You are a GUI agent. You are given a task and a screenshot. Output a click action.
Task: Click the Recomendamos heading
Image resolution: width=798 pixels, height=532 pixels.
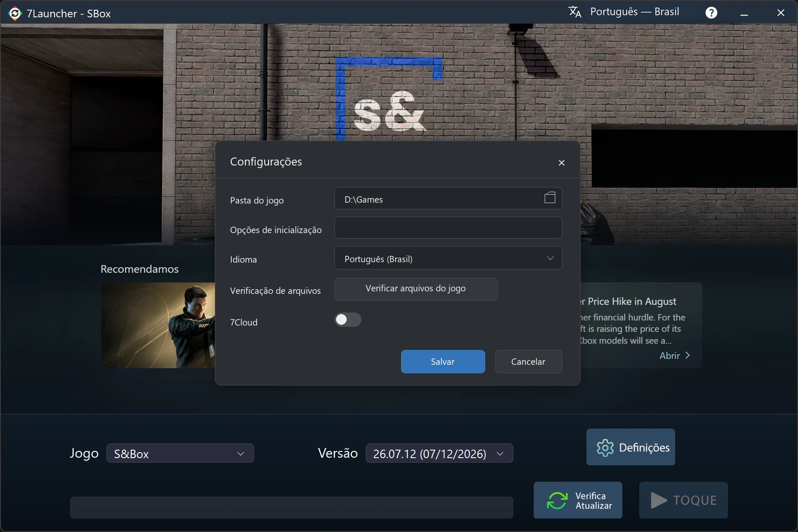[x=140, y=269]
